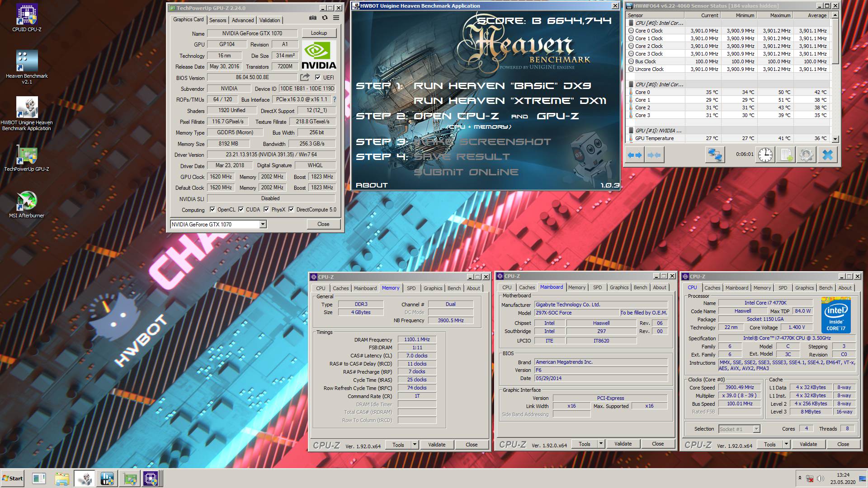Viewport: 868px width, 488px height.
Task: Click SAVE RESULT in HWBOT app
Action: tap(462, 157)
